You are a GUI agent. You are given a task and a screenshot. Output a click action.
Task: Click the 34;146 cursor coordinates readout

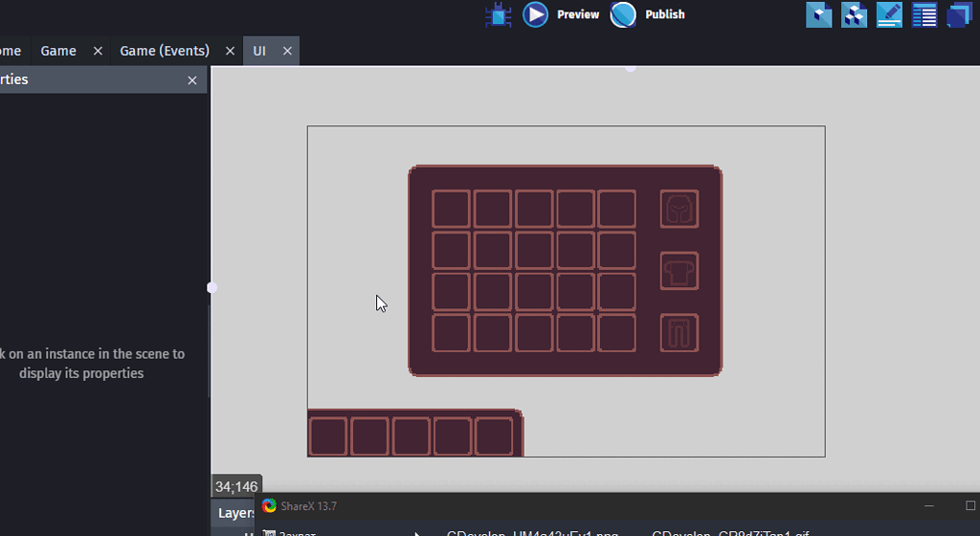tap(236, 486)
